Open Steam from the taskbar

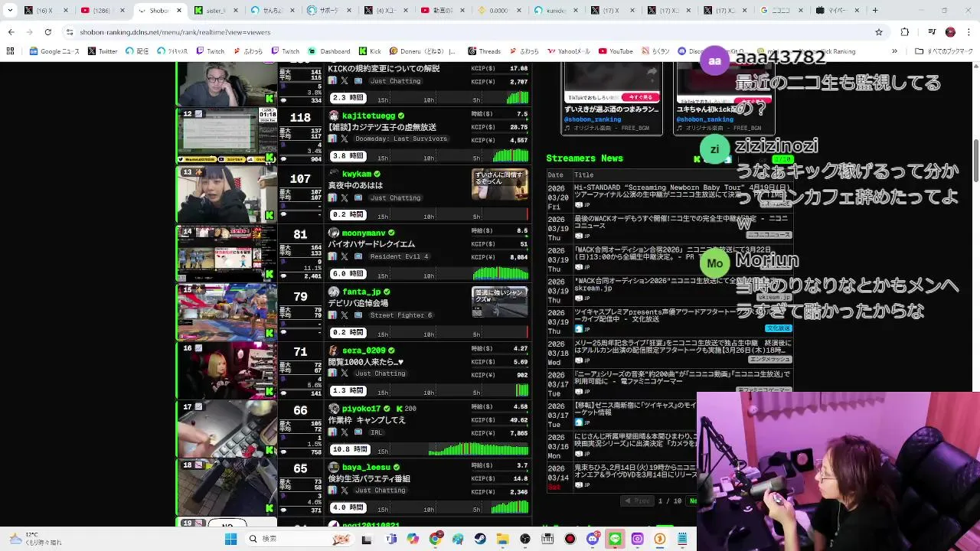pos(480,539)
